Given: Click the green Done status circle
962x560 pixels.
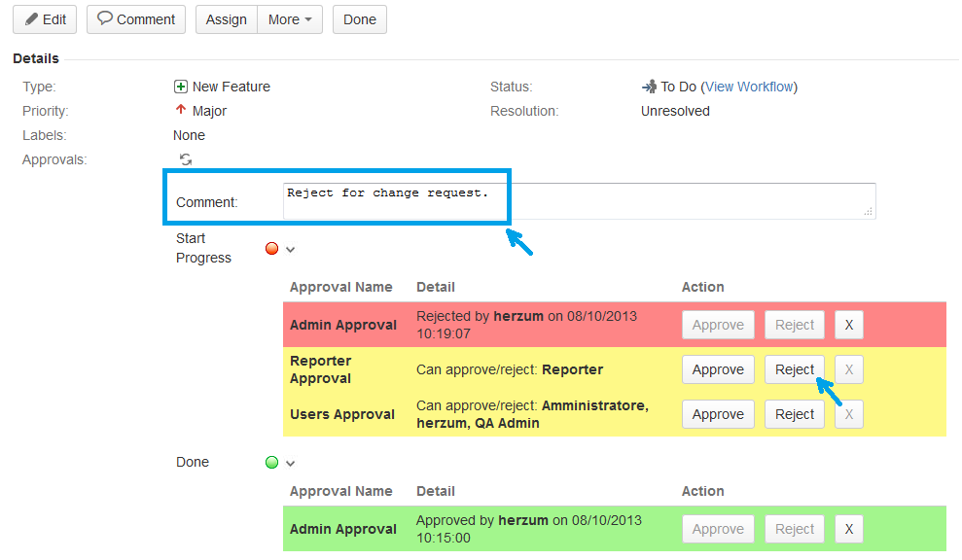Looking at the screenshot, I should tap(272, 463).
